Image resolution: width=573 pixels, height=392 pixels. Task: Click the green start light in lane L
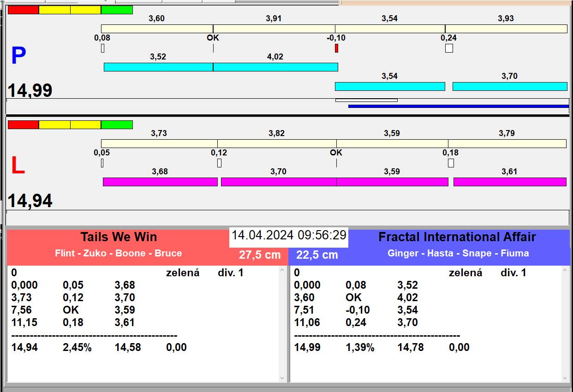pyautogui.click(x=117, y=125)
